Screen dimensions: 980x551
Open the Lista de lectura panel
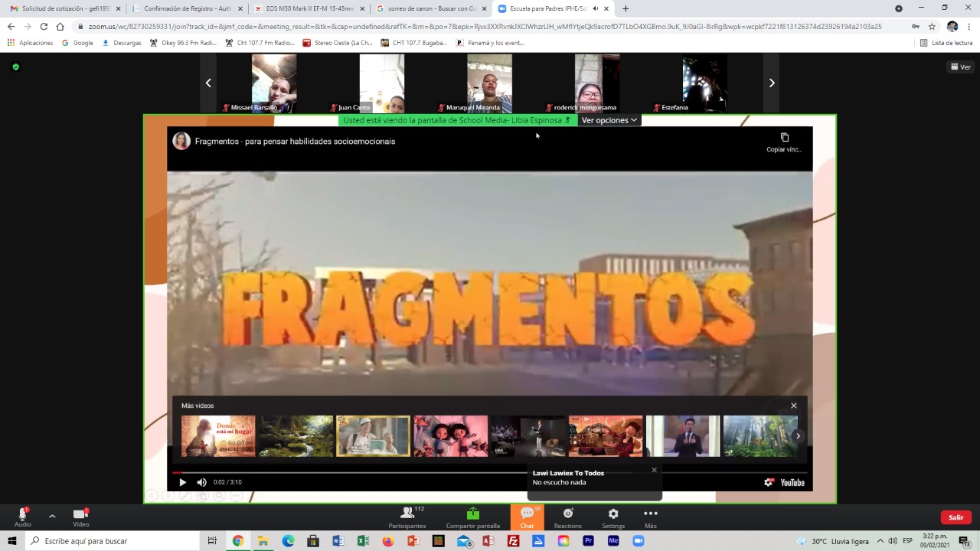pos(946,43)
